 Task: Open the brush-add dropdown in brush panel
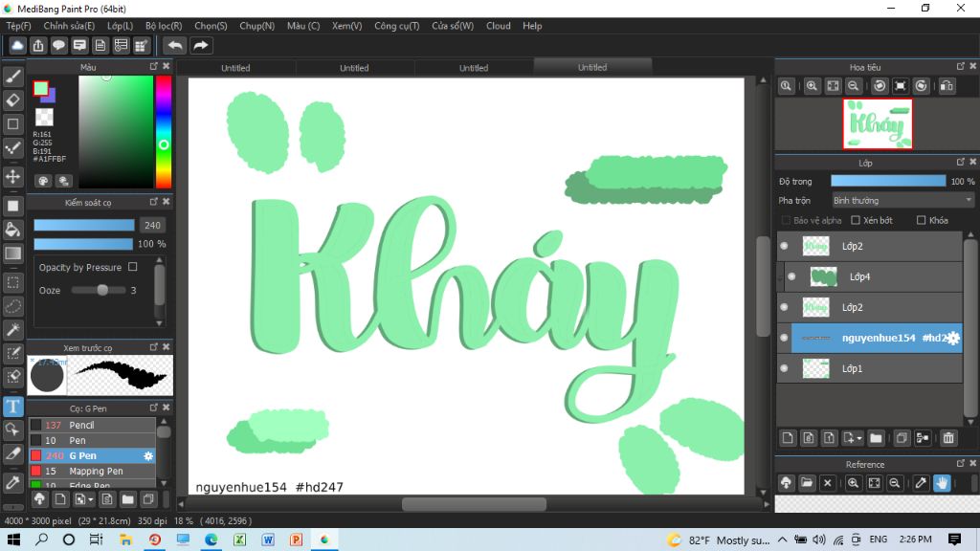click(91, 499)
